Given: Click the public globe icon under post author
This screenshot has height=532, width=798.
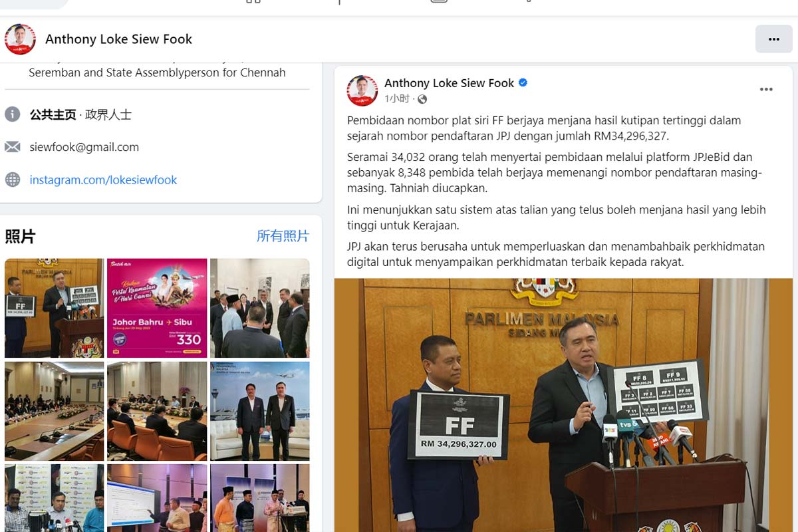Looking at the screenshot, I should [x=422, y=99].
